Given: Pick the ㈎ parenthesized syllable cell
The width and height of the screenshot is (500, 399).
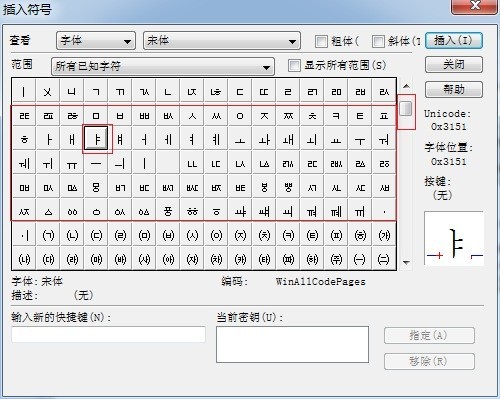Looking at the screenshot, I should point(384,236).
